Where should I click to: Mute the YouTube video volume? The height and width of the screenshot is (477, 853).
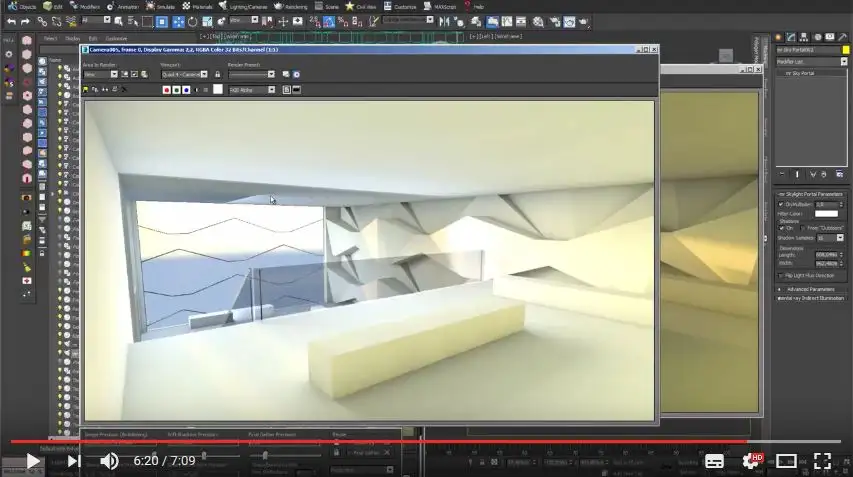[109, 461]
